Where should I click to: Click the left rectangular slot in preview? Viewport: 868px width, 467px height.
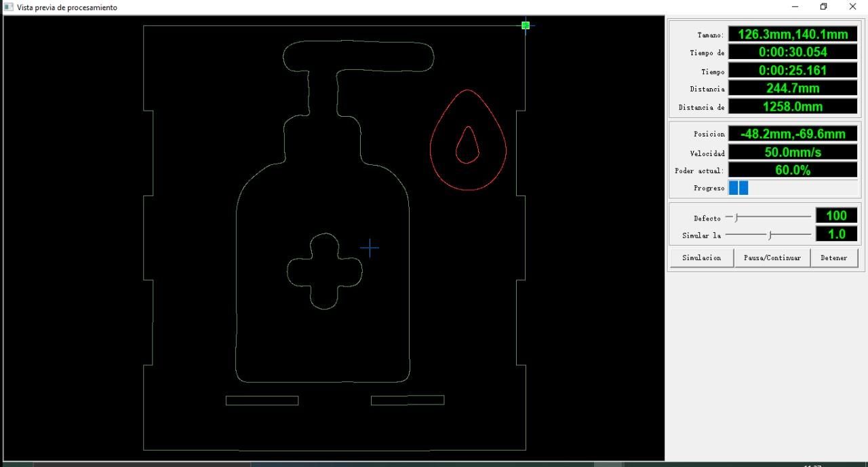262,400
